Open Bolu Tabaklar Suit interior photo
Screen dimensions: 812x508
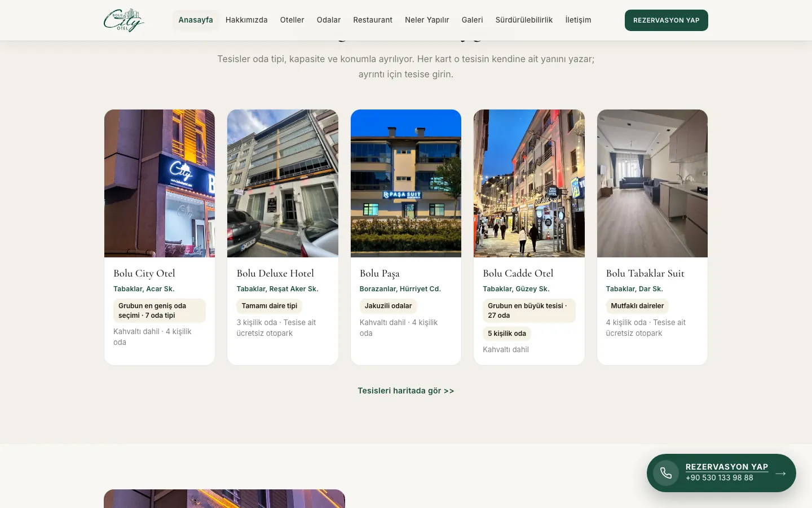tap(652, 183)
